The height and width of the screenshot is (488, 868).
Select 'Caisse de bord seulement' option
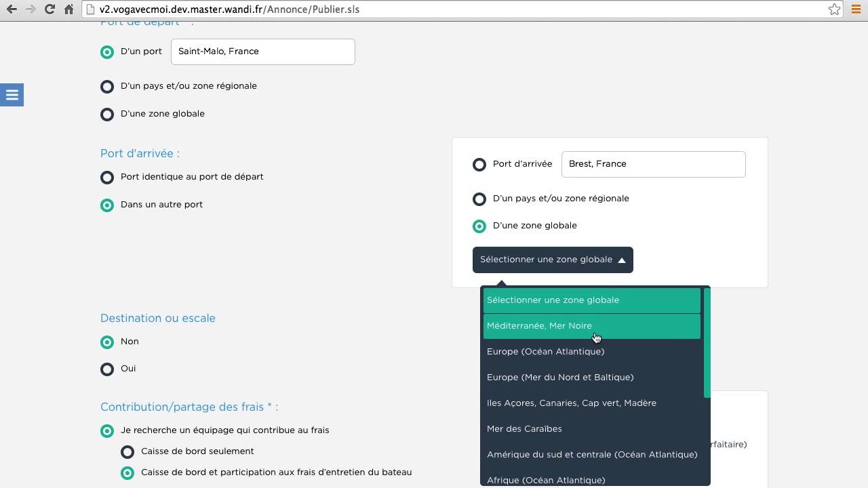127,452
